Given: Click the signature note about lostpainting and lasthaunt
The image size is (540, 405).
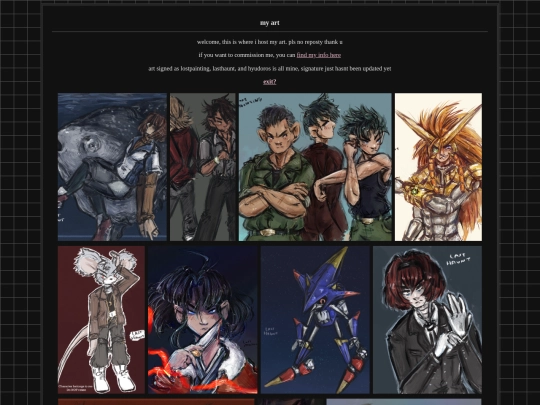Looking at the screenshot, I should (270, 69).
